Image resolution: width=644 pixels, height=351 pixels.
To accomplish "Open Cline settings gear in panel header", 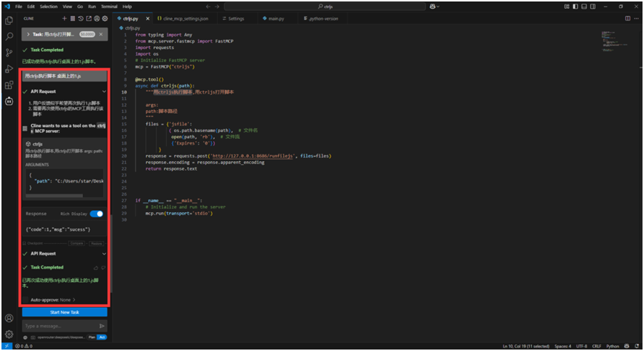I will (105, 19).
